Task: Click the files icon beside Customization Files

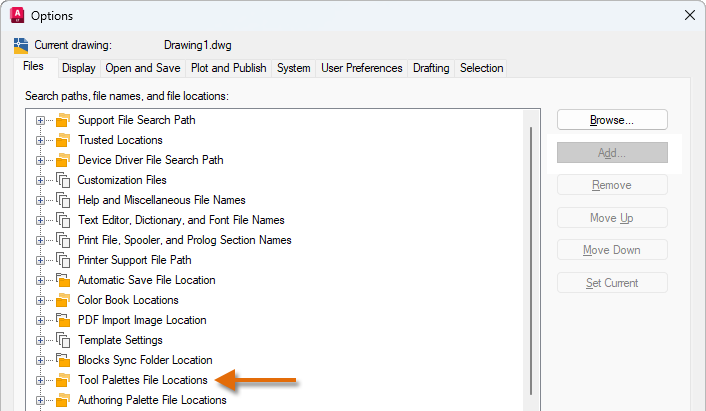Action: (63, 180)
